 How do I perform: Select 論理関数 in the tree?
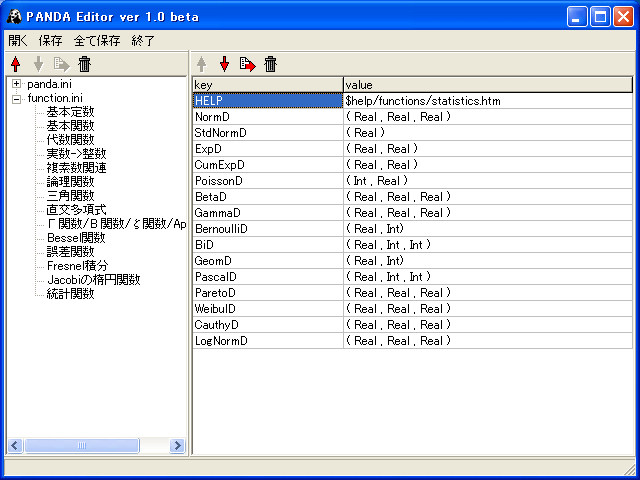pyautogui.click(x=70, y=182)
